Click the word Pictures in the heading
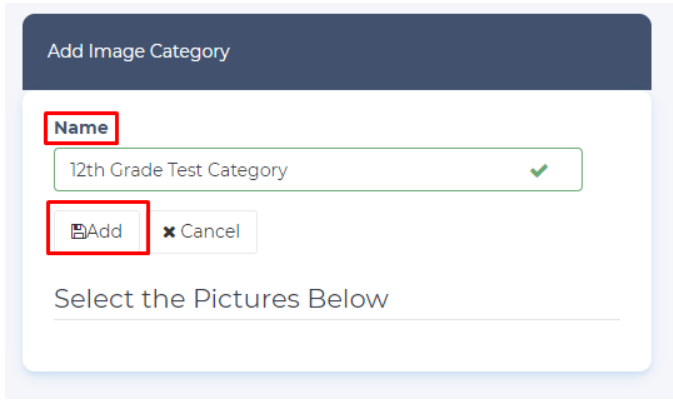This screenshot has width=673, height=402. [240, 298]
